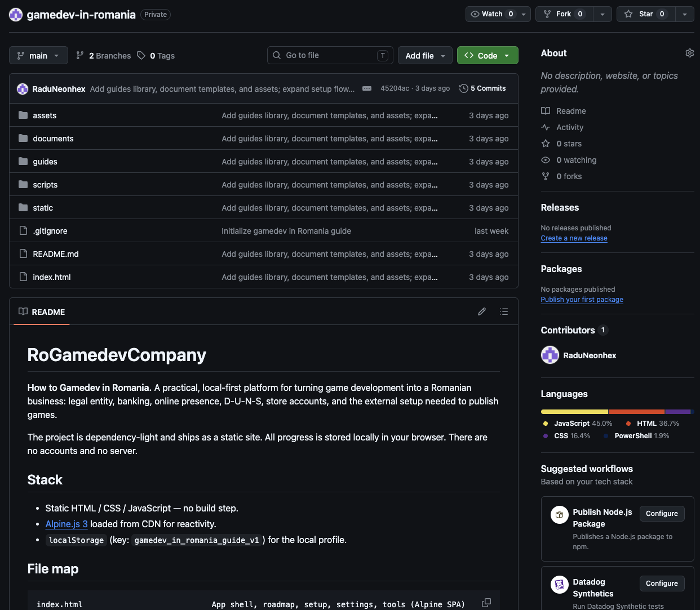The image size is (700, 610).
Task: Edit README with the pencil icon
Action: tap(482, 311)
